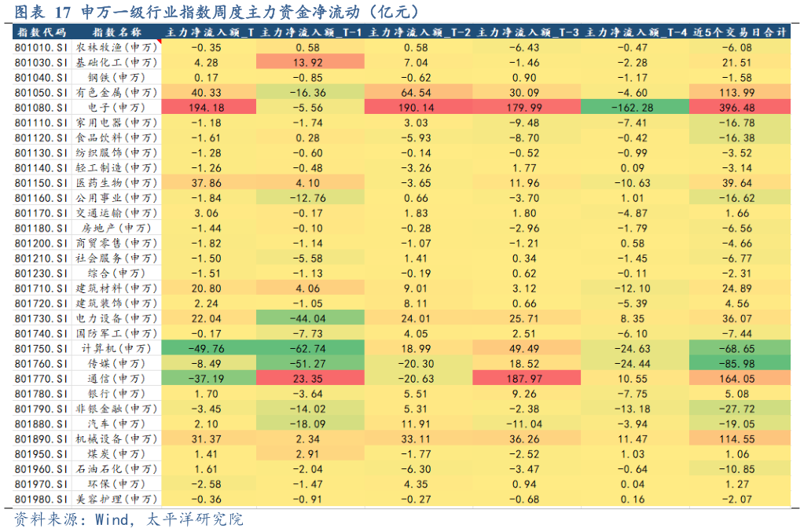Viewport: 804px width, 532px height.
Task: Select the 64.54 value cell
Action: [x=418, y=92]
